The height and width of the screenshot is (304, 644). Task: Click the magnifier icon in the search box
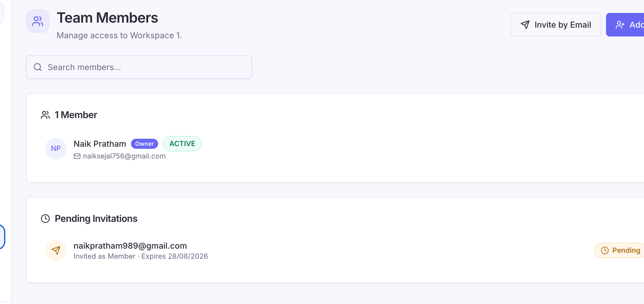[x=38, y=67]
